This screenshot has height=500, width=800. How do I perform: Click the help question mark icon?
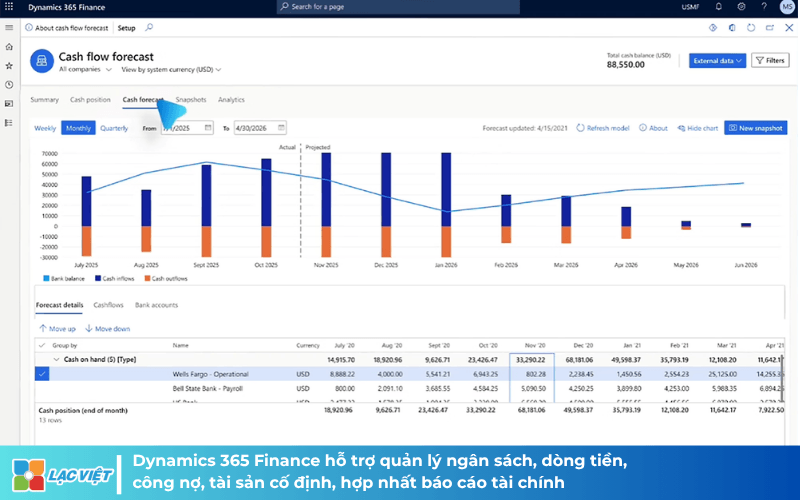point(764,7)
